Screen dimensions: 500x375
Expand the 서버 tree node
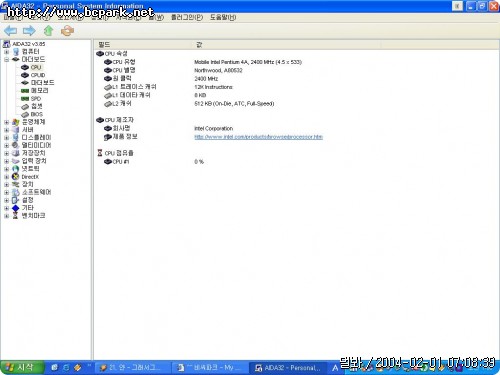(x=6, y=130)
